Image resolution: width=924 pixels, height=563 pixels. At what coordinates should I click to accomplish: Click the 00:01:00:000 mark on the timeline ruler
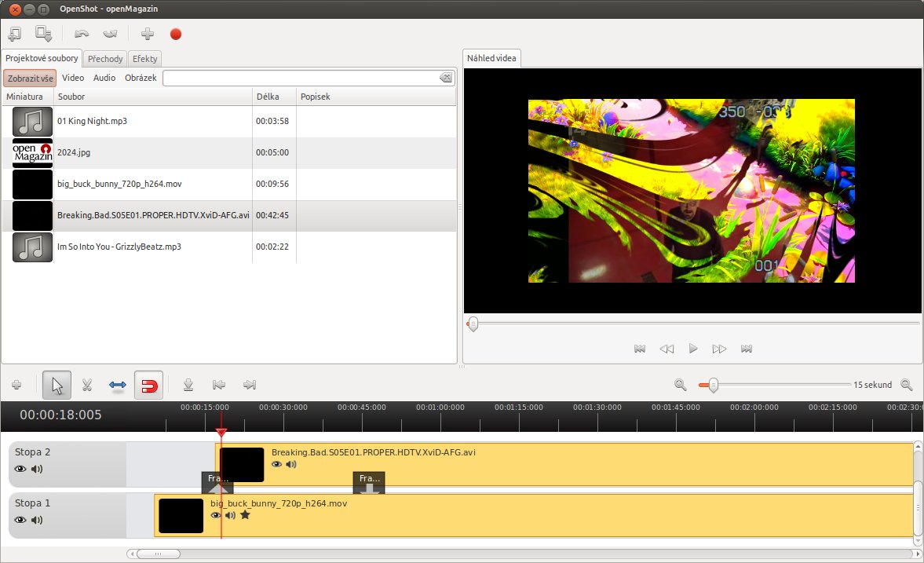pyautogui.click(x=440, y=408)
